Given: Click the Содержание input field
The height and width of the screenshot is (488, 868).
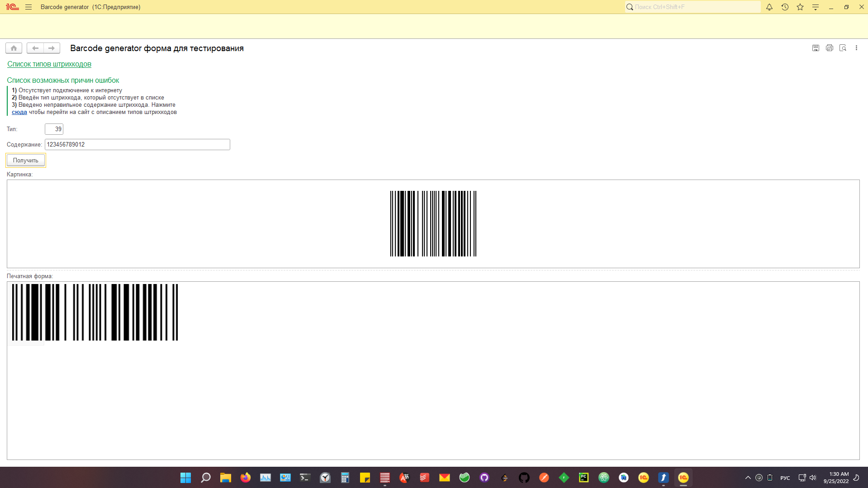Looking at the screenshot, I should click(x=137, y=145).
